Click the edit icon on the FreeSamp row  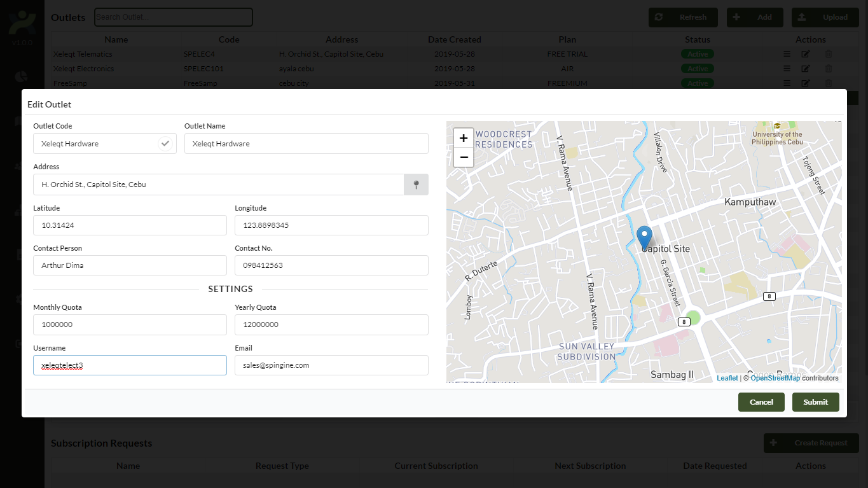[x=805, y=83]
